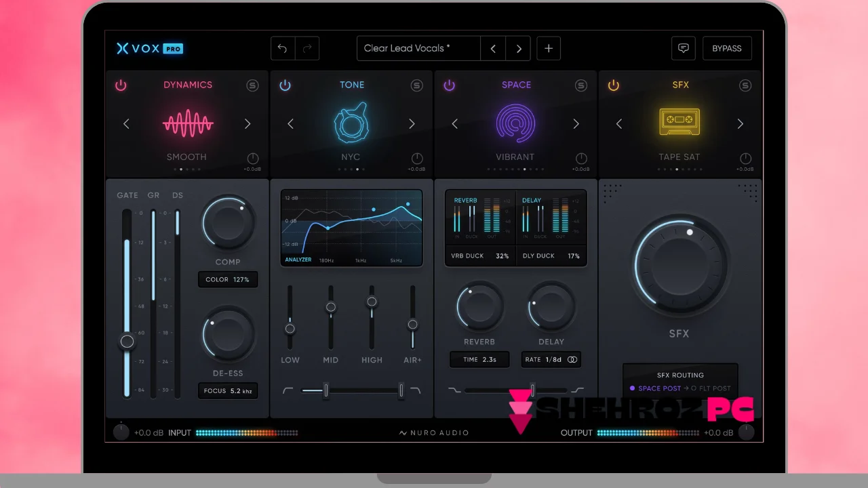868x488 pixels.
Task: Click the reverb TIME 2.3s box
Action: [x=479, y=359]
